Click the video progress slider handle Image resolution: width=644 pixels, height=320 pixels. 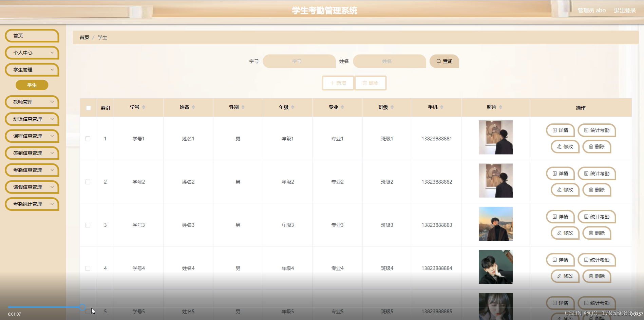click(82, 307)
